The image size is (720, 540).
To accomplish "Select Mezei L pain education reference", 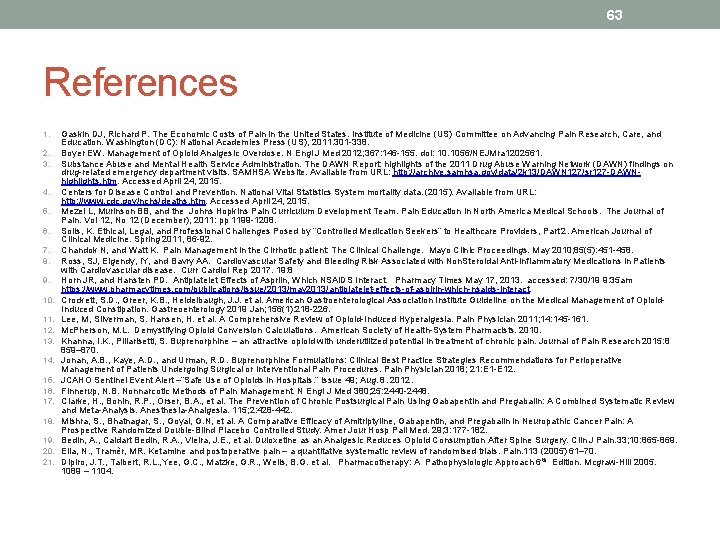I will 362,216.
